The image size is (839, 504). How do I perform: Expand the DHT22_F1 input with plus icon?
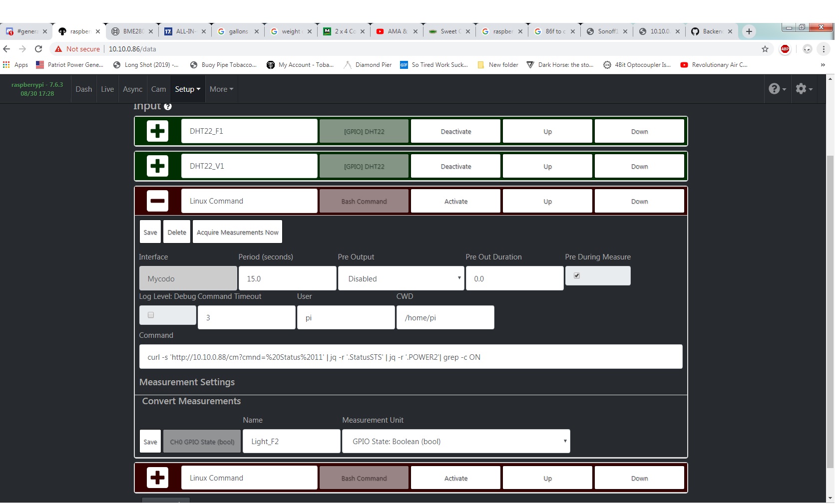(157, 131)
